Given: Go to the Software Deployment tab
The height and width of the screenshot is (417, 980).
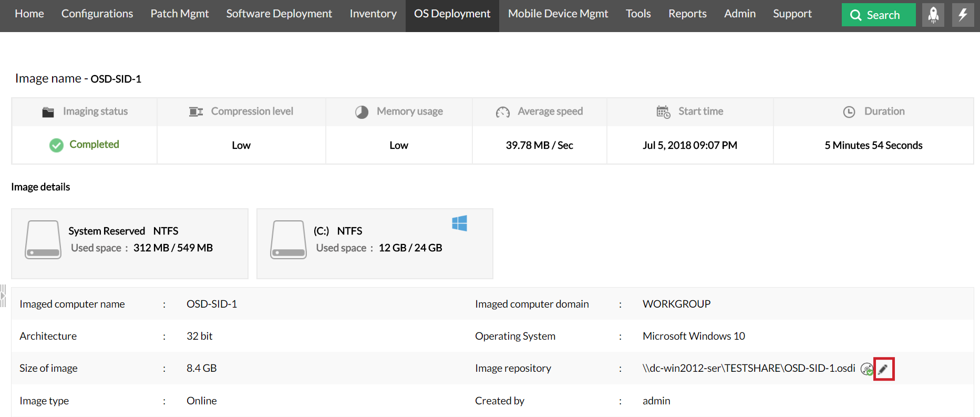Looking at the screenshot, I should [279, 14].
